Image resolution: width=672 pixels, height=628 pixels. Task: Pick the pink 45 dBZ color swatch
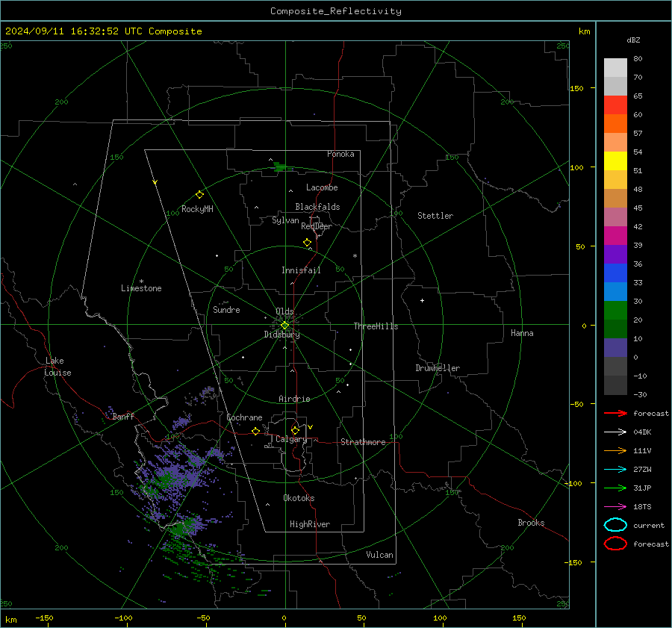coord(615,217)
